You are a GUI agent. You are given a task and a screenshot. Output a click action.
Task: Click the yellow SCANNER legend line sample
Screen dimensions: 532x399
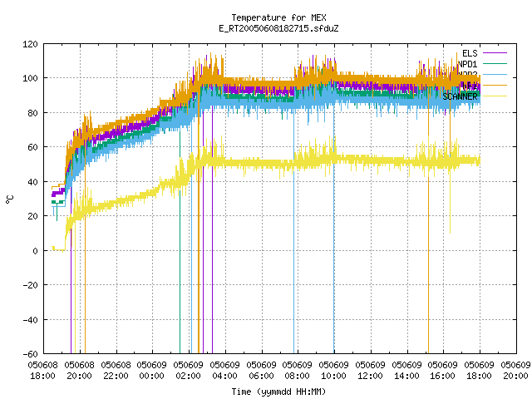tap(495, 96)
